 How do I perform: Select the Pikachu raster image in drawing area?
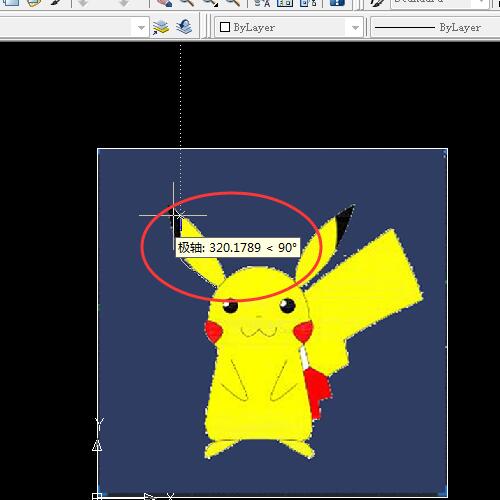pos(272,322)
